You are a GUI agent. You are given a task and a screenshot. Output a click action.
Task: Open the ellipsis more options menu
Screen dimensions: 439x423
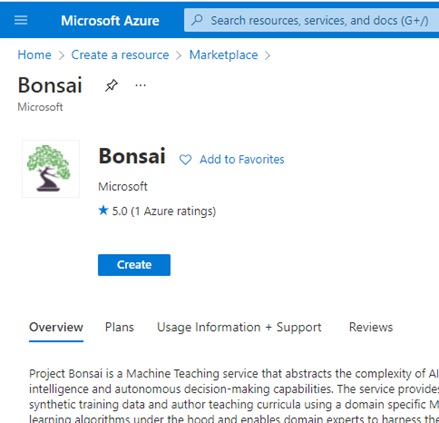[140, 85]
